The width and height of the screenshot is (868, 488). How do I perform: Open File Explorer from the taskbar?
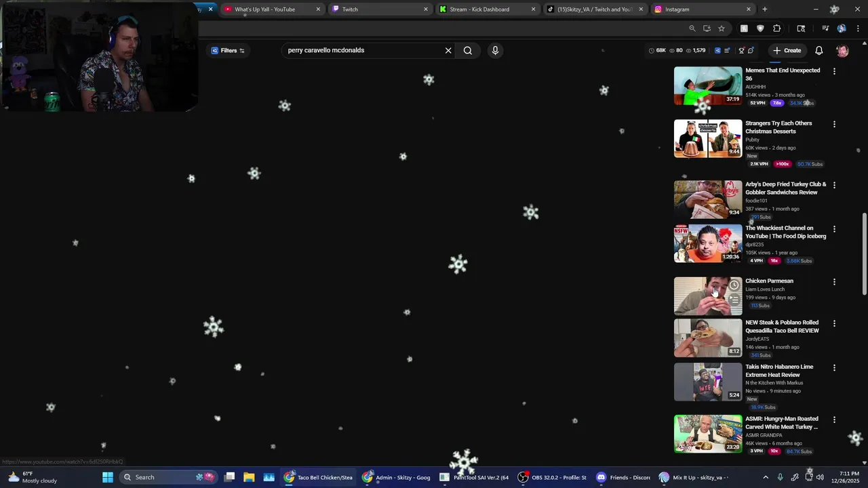[x=249, y=477]
